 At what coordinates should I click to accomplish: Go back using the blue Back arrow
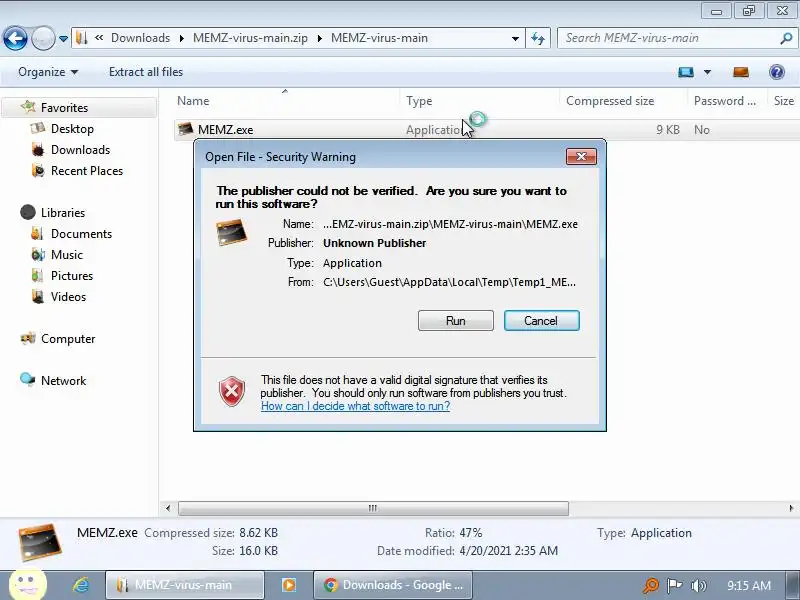[x=15, y=38]
